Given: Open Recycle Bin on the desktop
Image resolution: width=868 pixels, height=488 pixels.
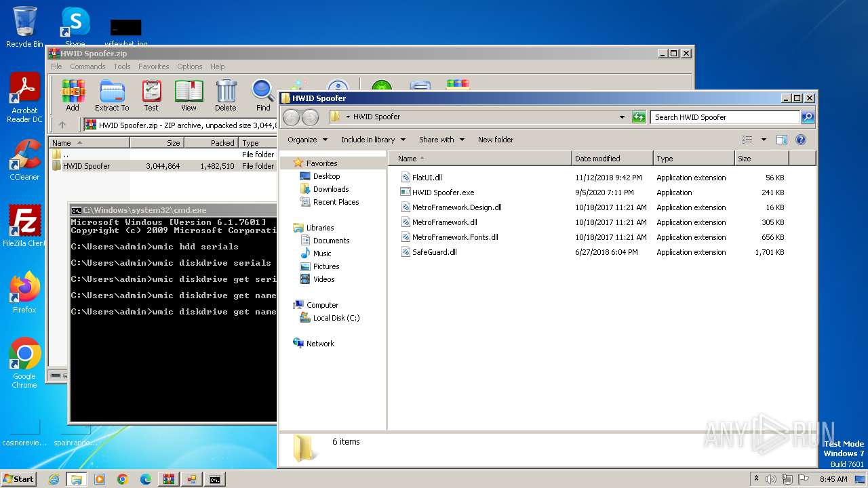Looking at the screenshot, I should [x=24, y=27].
